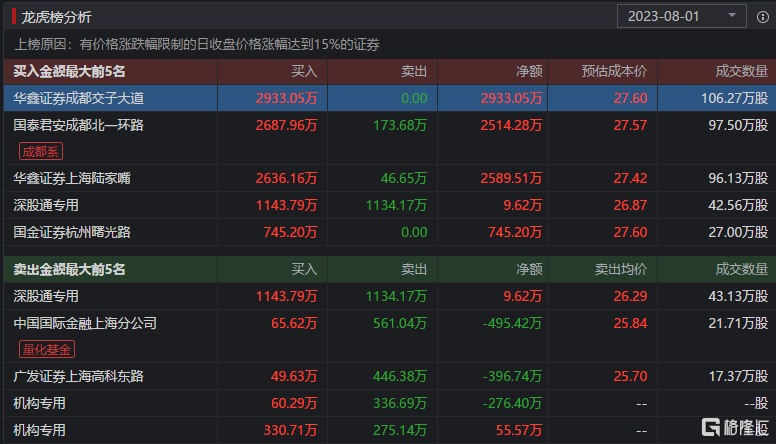
Task: Click the 2589.51万 net amount
Action: 511,178
